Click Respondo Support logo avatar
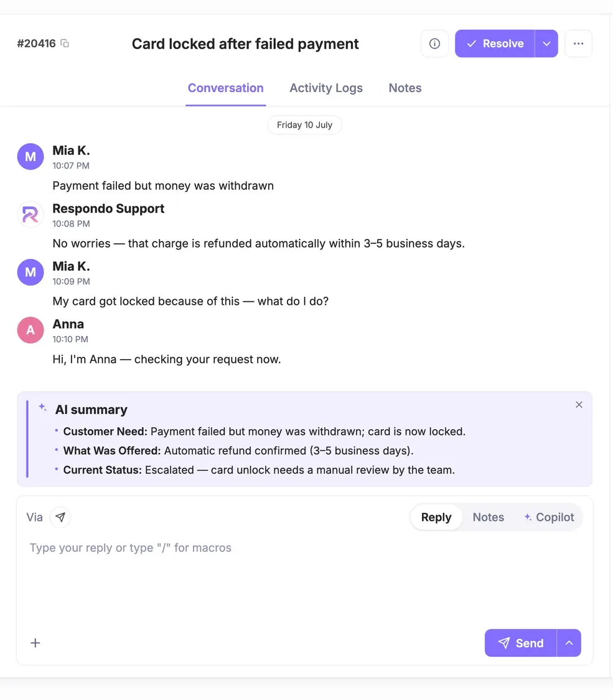 30,214
